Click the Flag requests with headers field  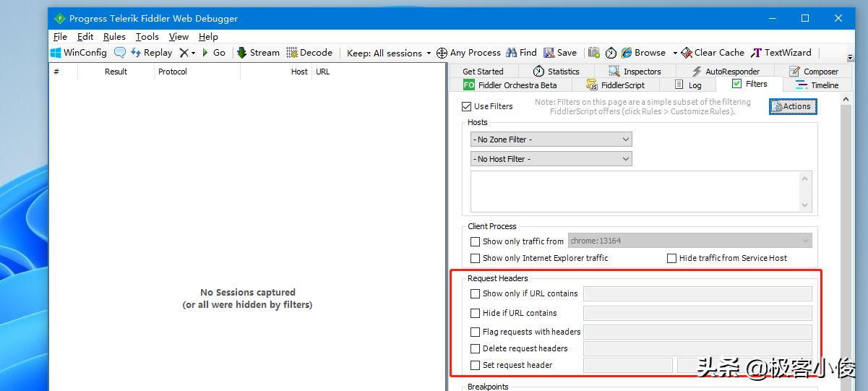[697, 332]
